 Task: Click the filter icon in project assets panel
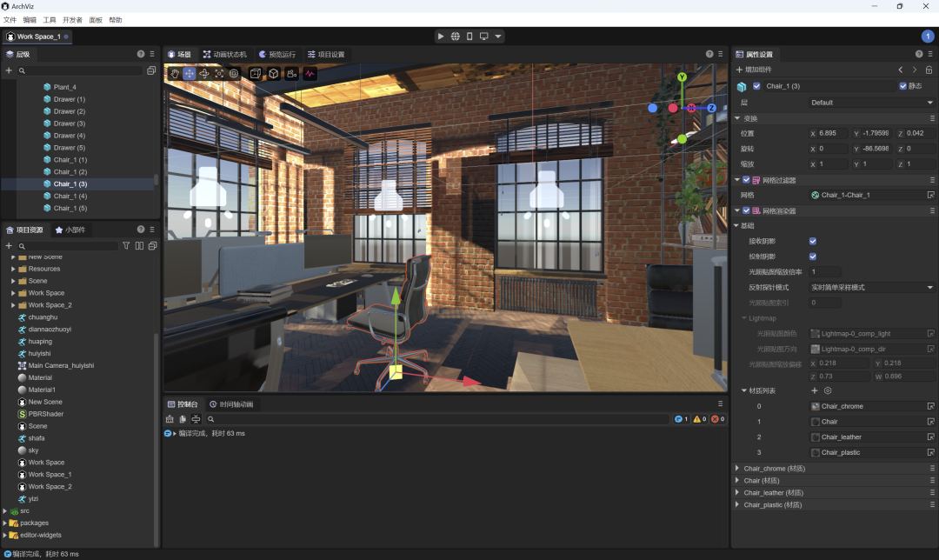click(126, 245)
